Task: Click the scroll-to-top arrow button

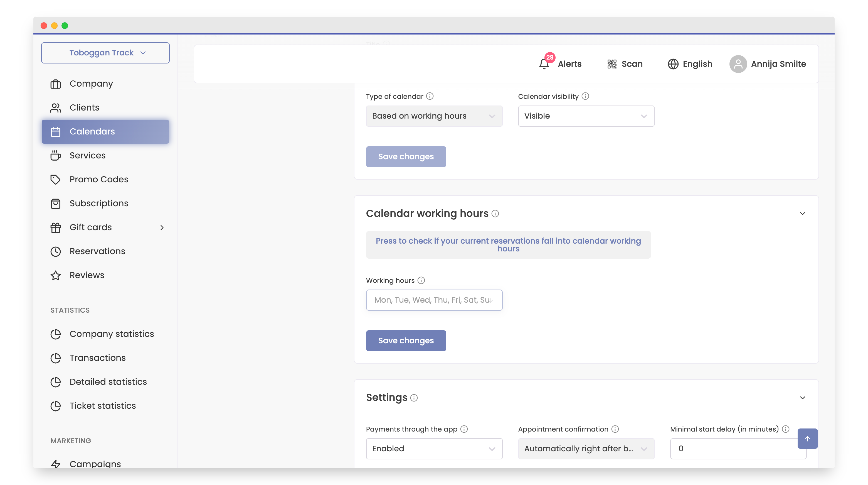Action: click(807, 439)
